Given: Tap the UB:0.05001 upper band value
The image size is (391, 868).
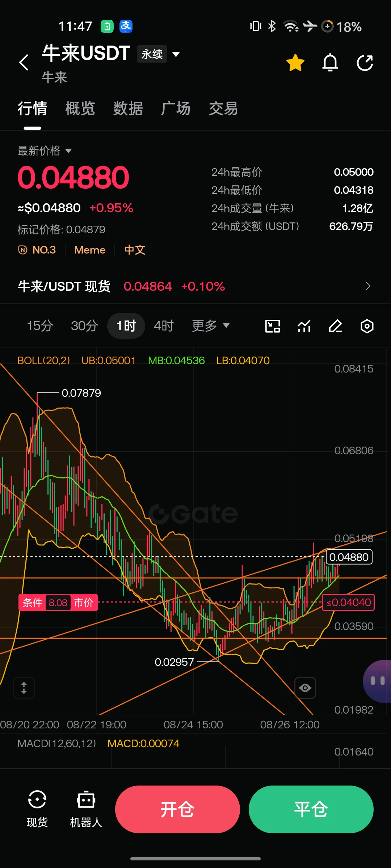Looking at the screenshot, I should 109,361.
